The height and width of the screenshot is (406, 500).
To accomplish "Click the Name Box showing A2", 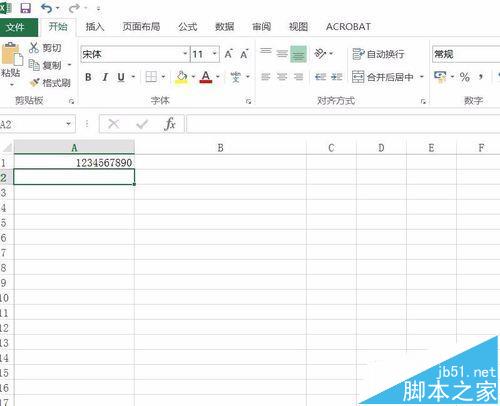I will tap(37, 124).
